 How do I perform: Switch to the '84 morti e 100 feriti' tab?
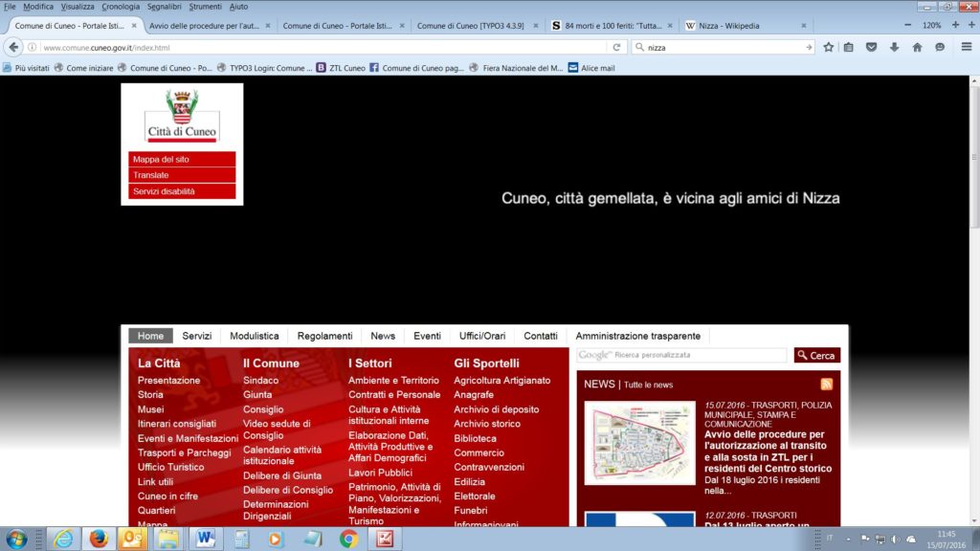pos(610,26)
